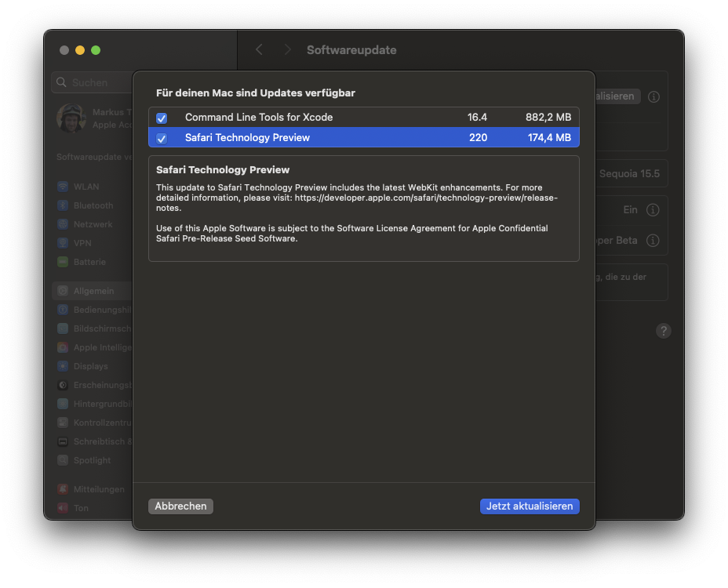
Task: Click the back navigation chevron
Action: 260,50
